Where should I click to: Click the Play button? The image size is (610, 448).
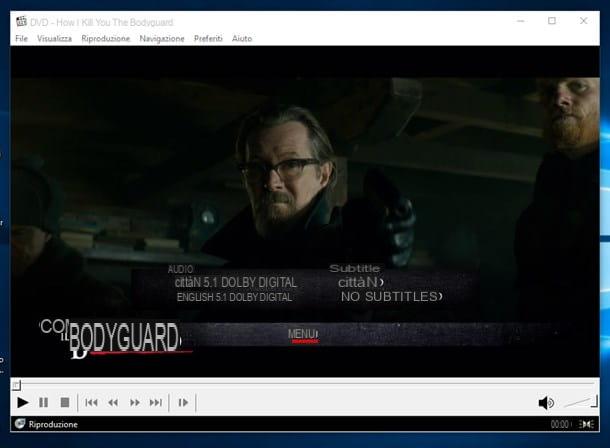click(23, 402)
